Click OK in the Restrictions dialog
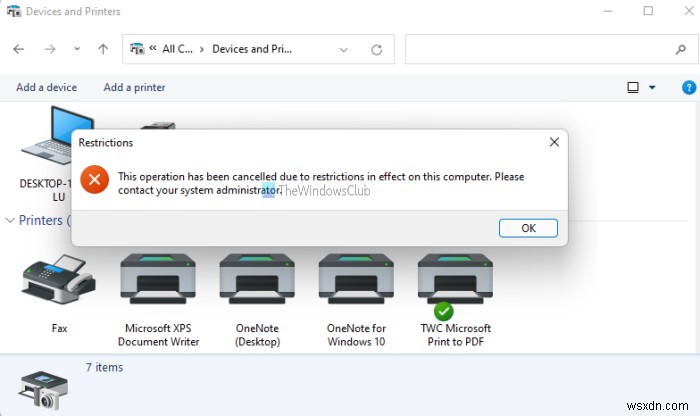The height and width of the screenshot is (416, 700). [528, 228]
